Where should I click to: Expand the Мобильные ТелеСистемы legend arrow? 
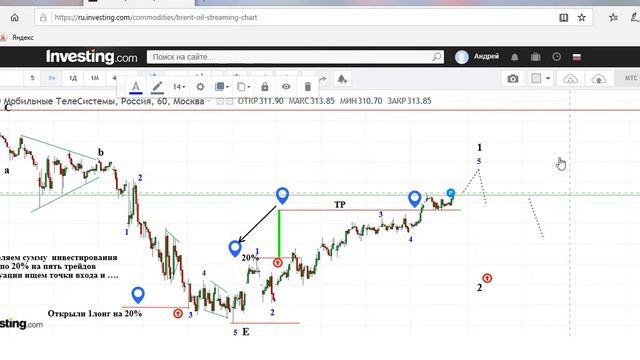209,101
